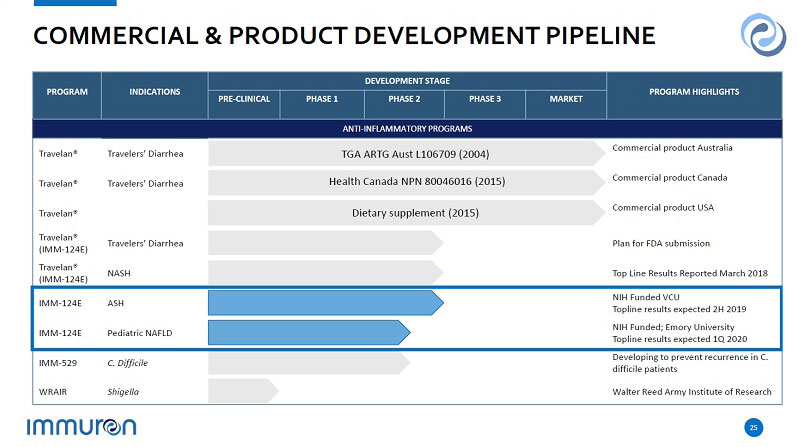Click the Travelers' Diarrhea IMM-124E progress arrow

(326, 243)
